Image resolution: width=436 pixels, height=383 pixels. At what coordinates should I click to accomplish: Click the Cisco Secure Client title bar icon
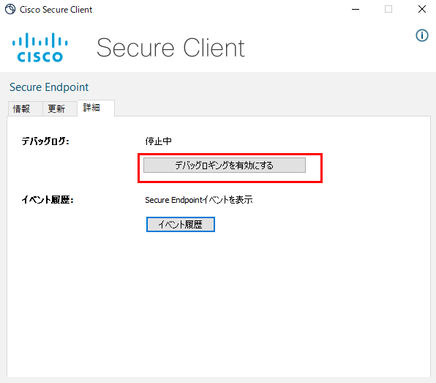point(10,9)
